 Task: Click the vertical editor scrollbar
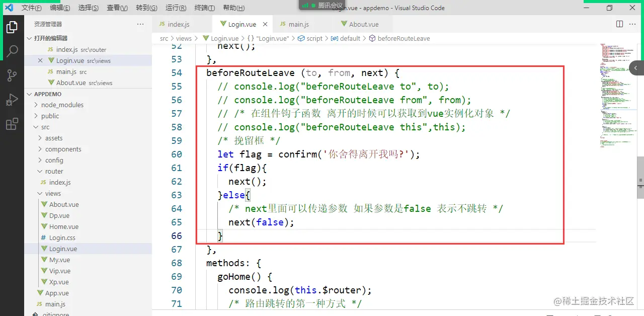(640, 176)
